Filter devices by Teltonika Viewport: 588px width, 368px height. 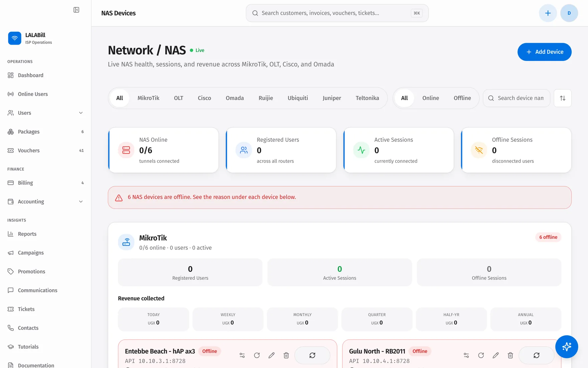click(367, 98)
